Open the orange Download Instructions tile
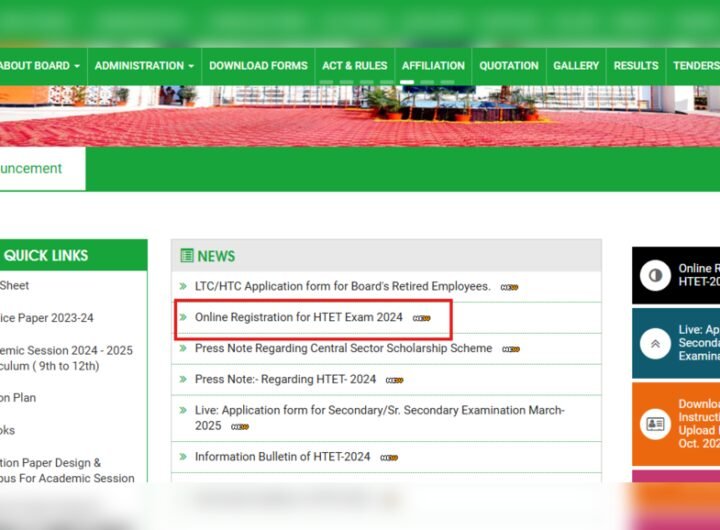 676,424
